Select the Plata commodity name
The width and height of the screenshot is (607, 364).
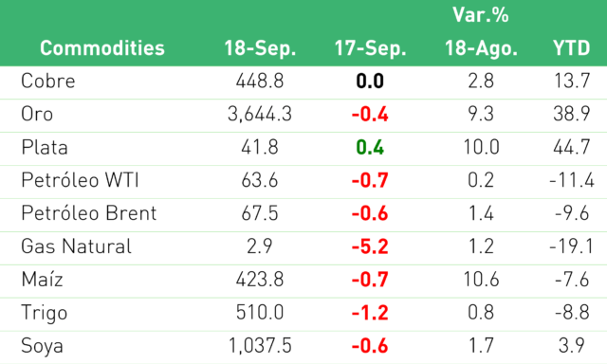pyautogui.click(x=45, y=147)
